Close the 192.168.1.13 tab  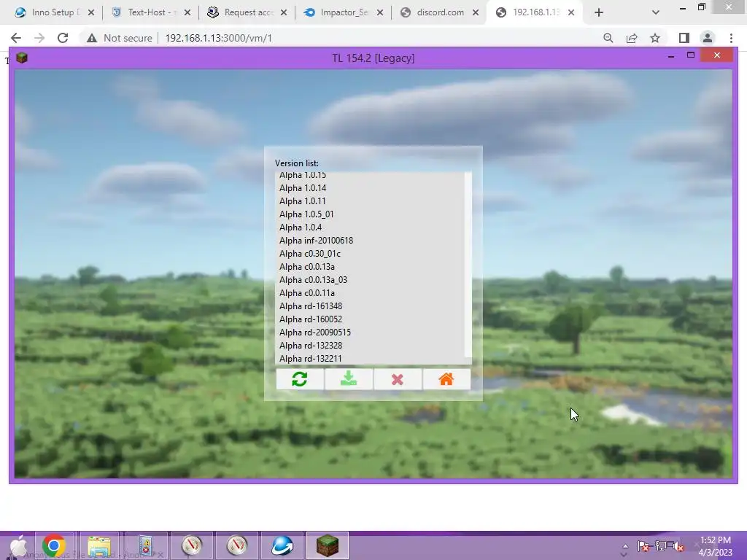[571, 13]
